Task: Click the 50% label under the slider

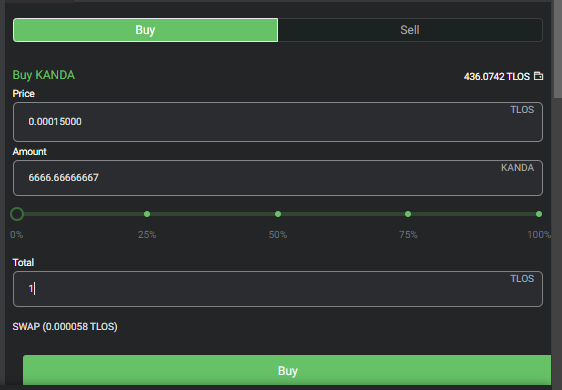Action: click(278, 235)
